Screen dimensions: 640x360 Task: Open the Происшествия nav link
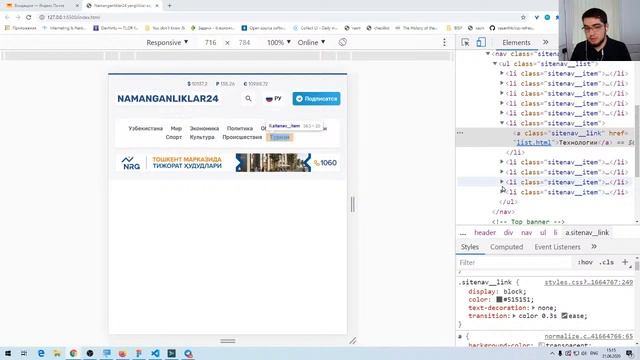(x=242, y=137)
